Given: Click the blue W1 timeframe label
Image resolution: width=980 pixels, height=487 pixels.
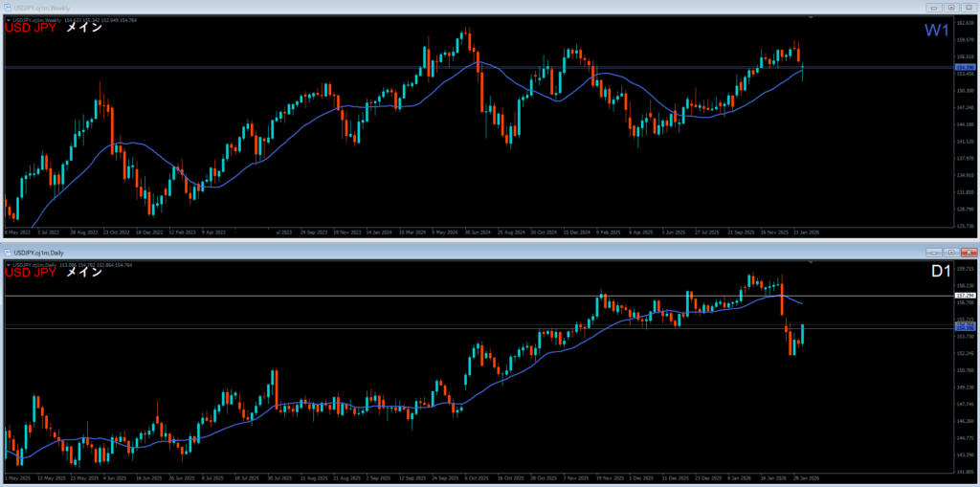Looking at the screenshot, I should pos(936,32).
